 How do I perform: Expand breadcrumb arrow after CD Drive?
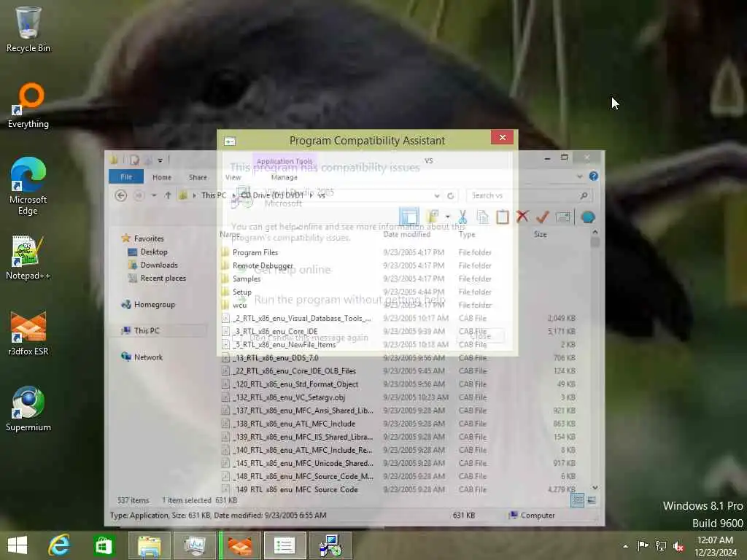coord(311,195)
